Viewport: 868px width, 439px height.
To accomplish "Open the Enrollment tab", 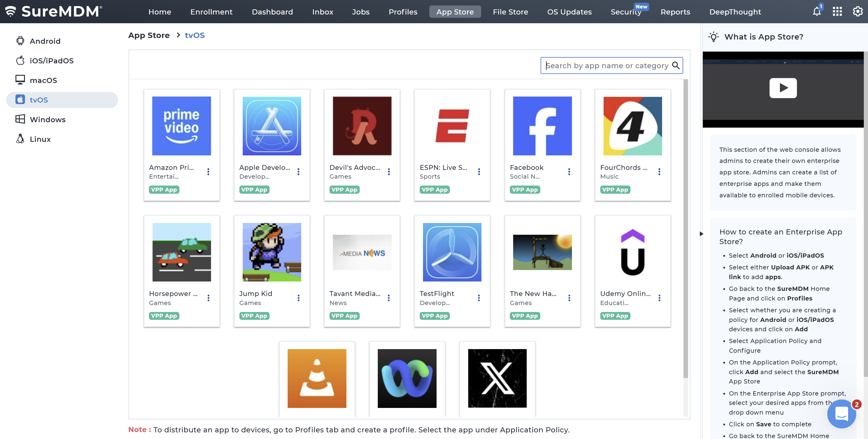I will (x=211, y=12).
